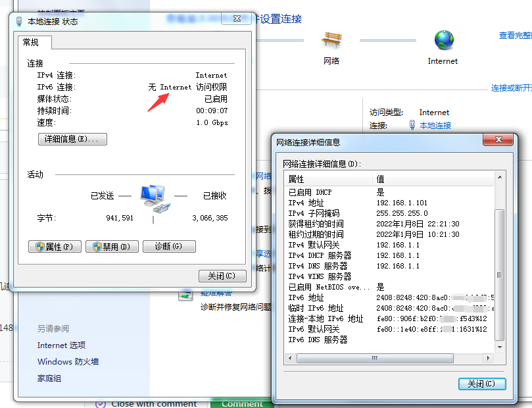Click the connection icon beside 网络连接详细信息 title
Screen dimensions: 532x408
[x=278, y=140]
